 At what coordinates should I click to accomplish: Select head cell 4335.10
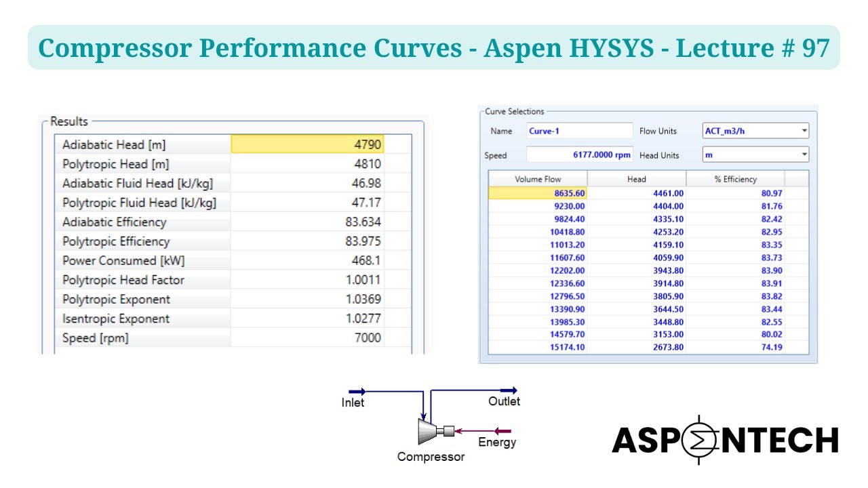click(x=637, y=219)
